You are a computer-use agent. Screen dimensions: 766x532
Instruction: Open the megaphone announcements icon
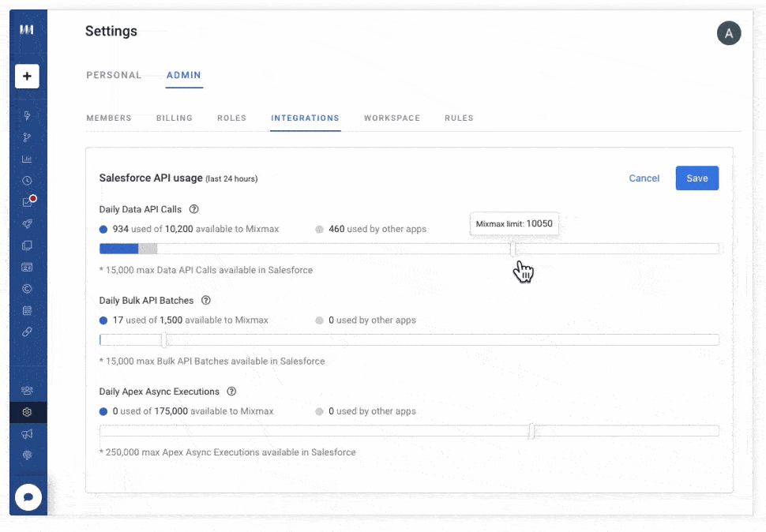click(x=27, y=434)
